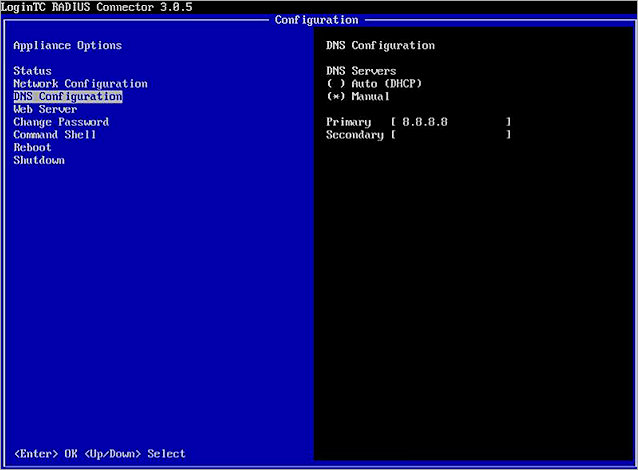Open the Command Shell option
This screenshot has width=638, height=470.
click(55, 135)
